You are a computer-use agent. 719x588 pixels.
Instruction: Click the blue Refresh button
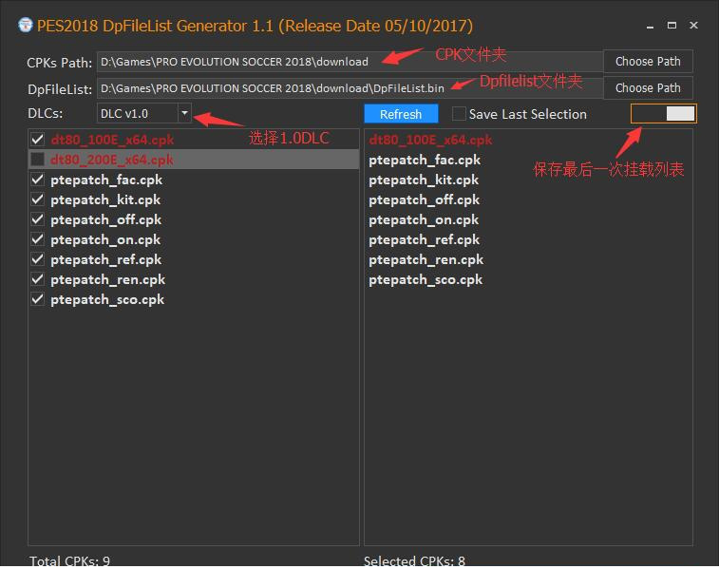(401, 114)
